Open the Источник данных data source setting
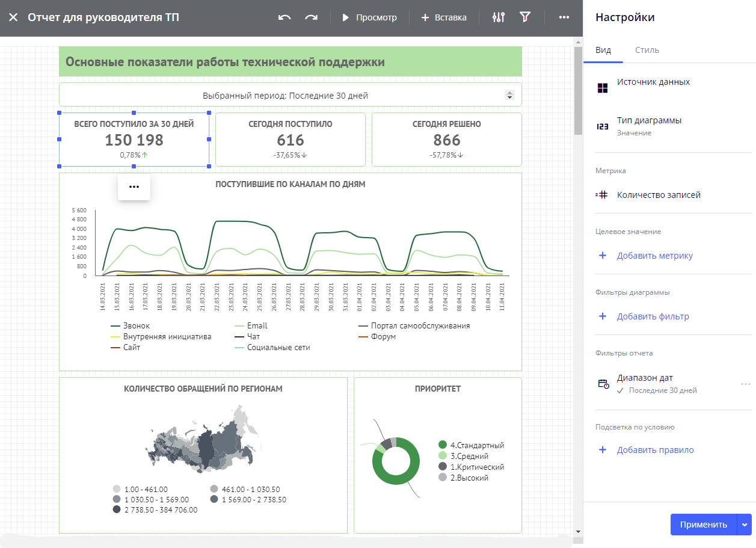The image size is (756, 548). 653,82
